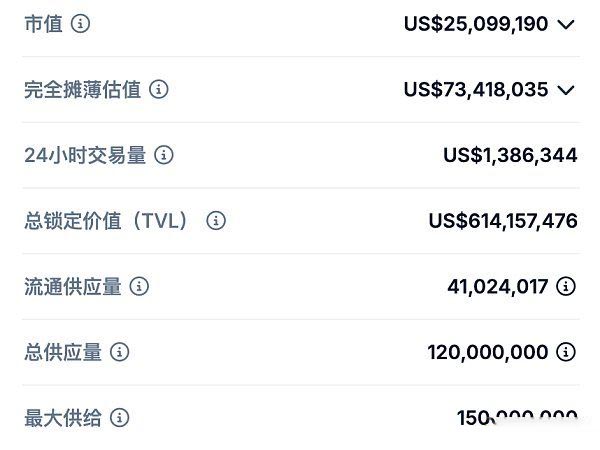Click the 市值 label

tap(44, 24)
